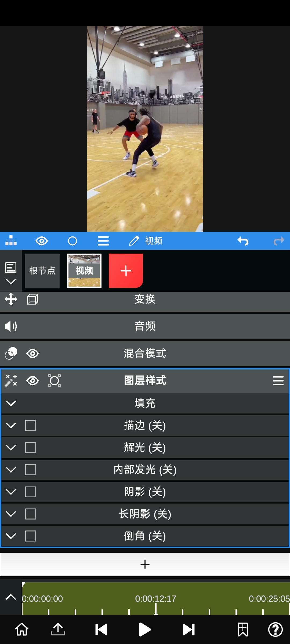Viewport: 290px width, 644px height.
Task: Export the project with share icon
Action: click(x=58, y=630)
